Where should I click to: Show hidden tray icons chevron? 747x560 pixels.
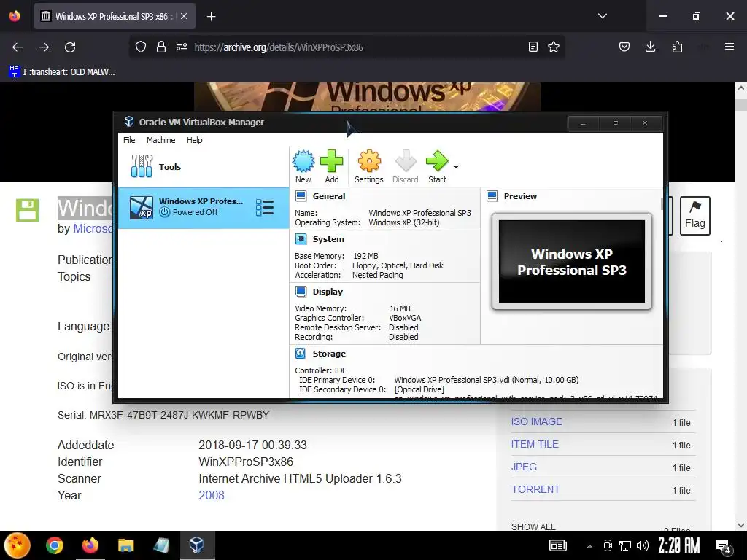[589, 546]
